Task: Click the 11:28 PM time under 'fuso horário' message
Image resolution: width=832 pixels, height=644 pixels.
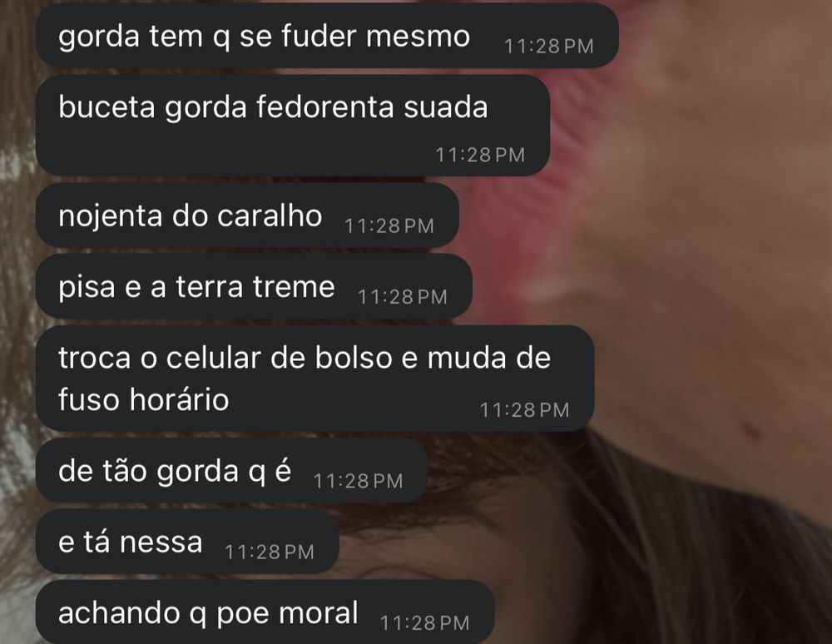Action: tap(524, 410)
